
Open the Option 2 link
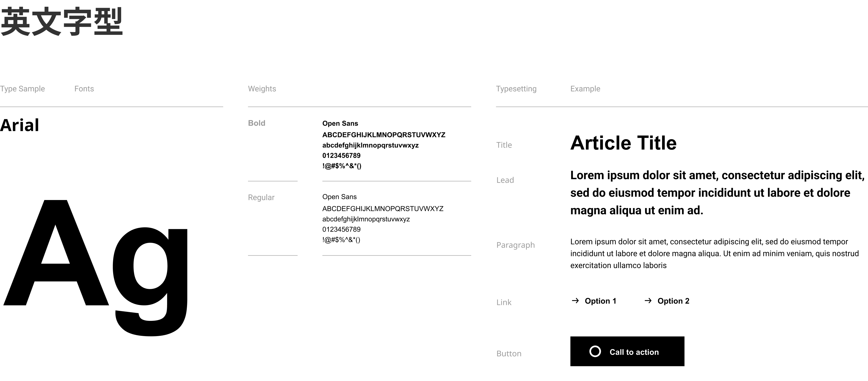coord(672,300)
